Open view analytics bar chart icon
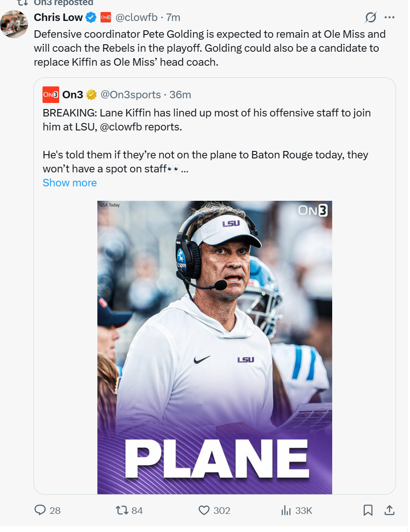410x532 pixels. 286,510
